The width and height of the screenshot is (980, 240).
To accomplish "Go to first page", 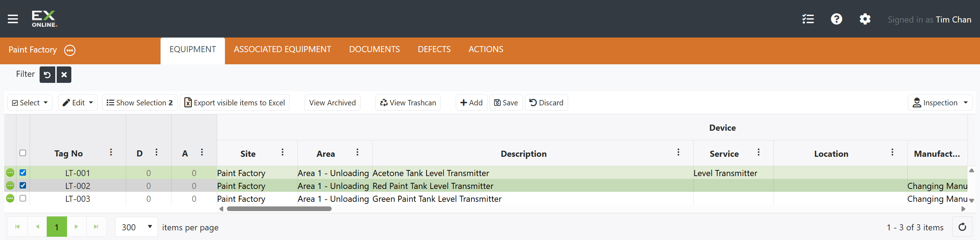I will coord(17,227).
